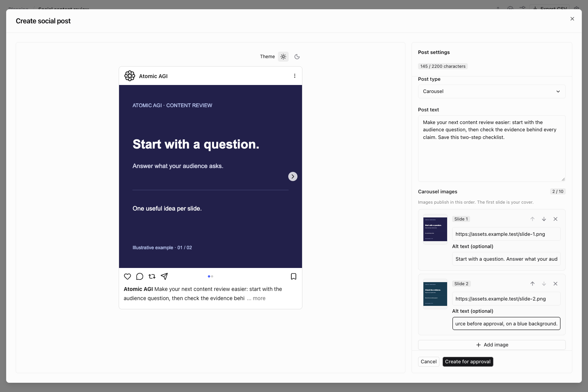The height and width of the screenshot is (392, 588).
Task: Move Slide 1 down in order
Action: 544,219
